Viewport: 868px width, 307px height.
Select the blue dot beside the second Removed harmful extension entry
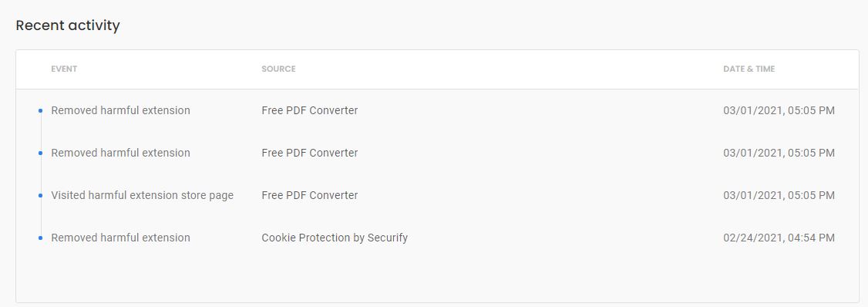(40, 153)
